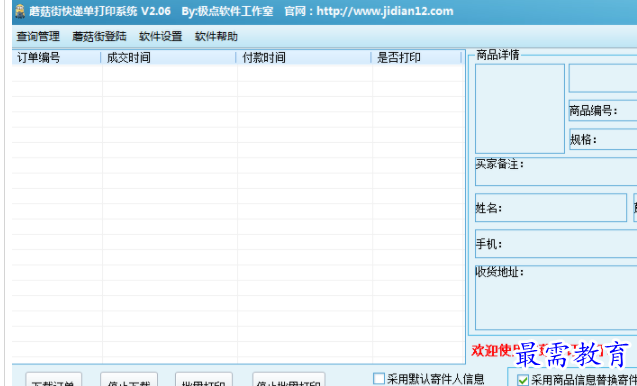The image size is (637, 386).
Task: Sort by the 付款时间 column header
Action: tap(304, 57)
